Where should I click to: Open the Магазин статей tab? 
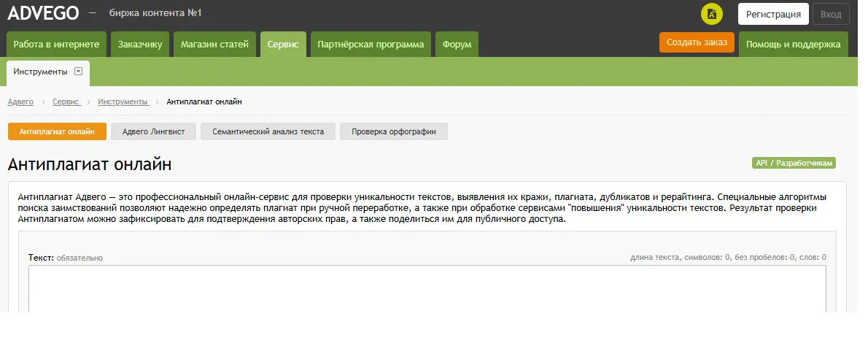tap(214, 45)
